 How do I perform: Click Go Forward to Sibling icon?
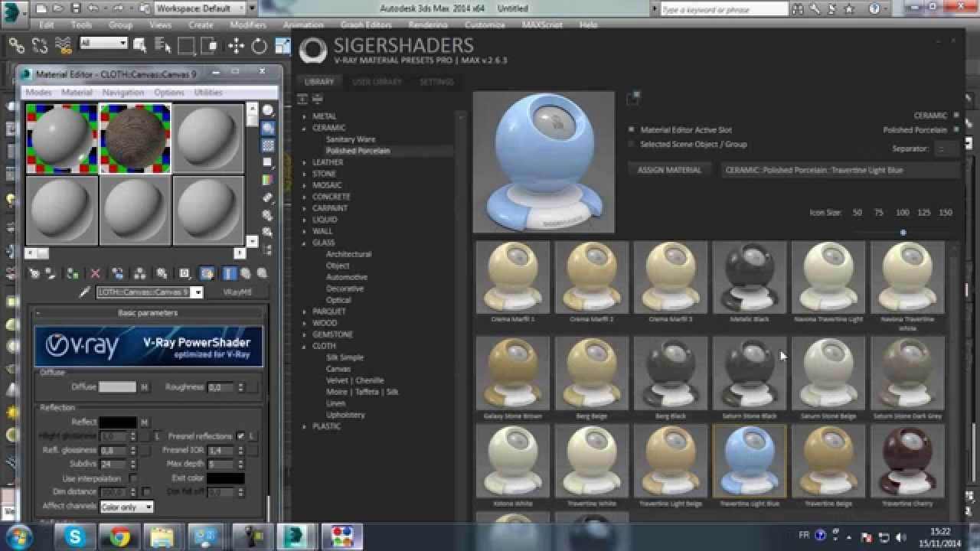pos(262,273)
